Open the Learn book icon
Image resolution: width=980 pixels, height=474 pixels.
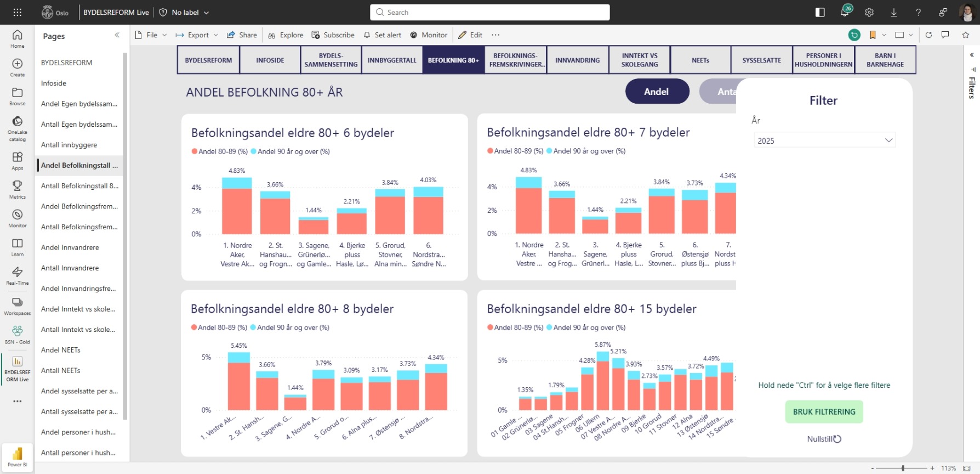tap(18, 247)
